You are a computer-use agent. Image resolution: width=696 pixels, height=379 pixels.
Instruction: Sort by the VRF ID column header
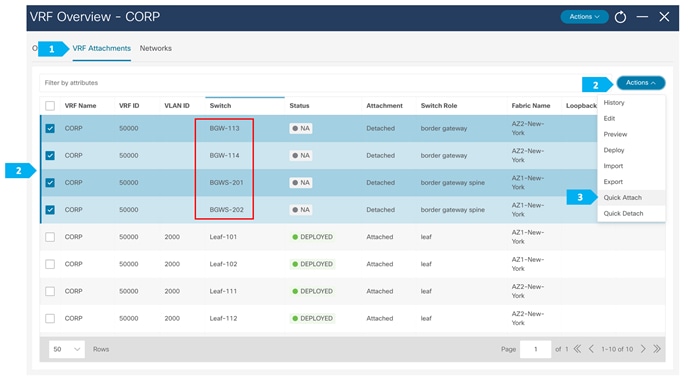pos(129,106)
